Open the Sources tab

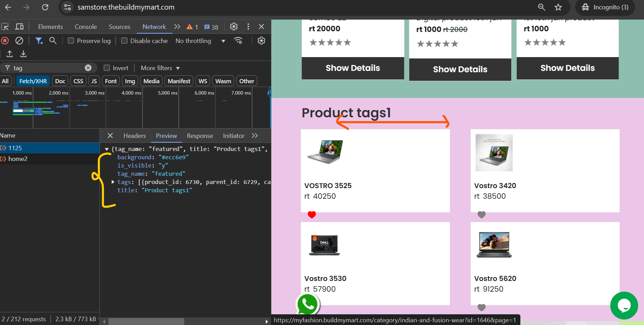pos(120,26)
